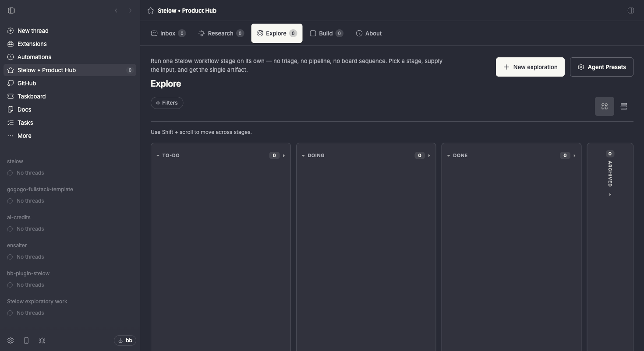Click the bug icon in sidebar footer
Viewport: 644px width, 351px height.
(x=42, y=340)
